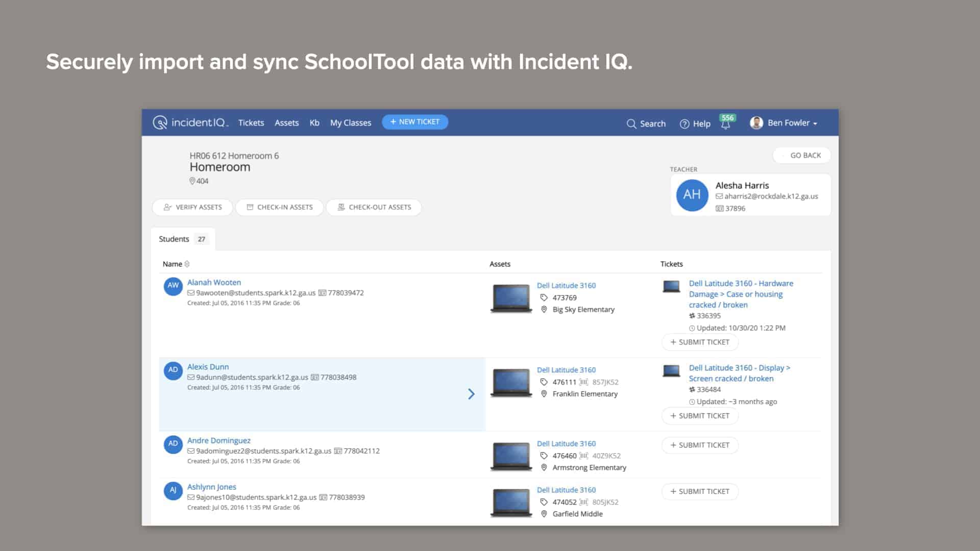The height and width of the screenshot is (551, 980).
Task: Click the location pin for Franklin Elementary
Action: (x=543, y=394)
